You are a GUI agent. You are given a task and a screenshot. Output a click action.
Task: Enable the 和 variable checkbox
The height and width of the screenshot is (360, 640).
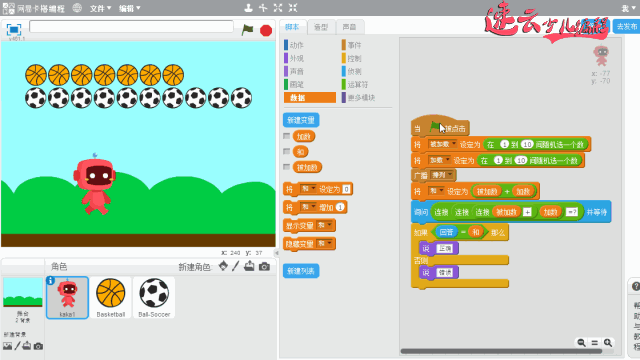[x=287, y=151]
